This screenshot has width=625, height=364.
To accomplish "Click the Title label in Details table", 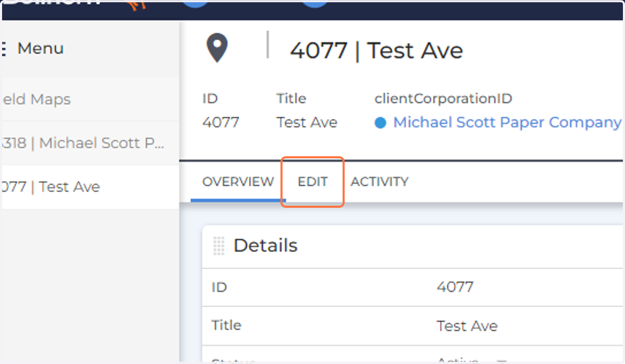I will coord(226,325).
